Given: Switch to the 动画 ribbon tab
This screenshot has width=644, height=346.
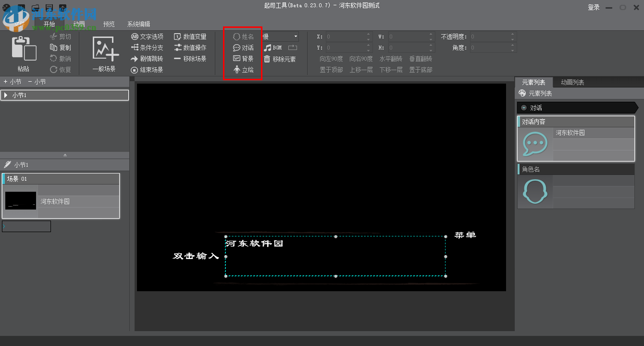Looking at the screenshot, I should pos(79,24).
